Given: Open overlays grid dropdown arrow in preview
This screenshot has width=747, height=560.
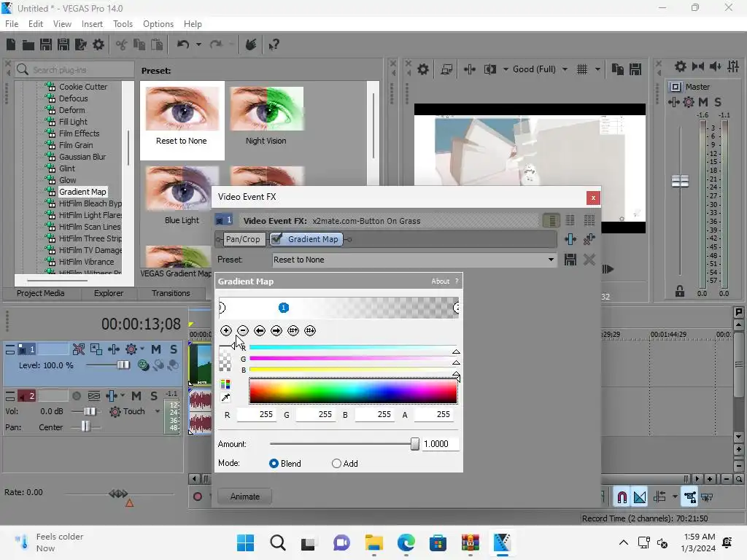Looking at the screenshot, I should [597, 69].
